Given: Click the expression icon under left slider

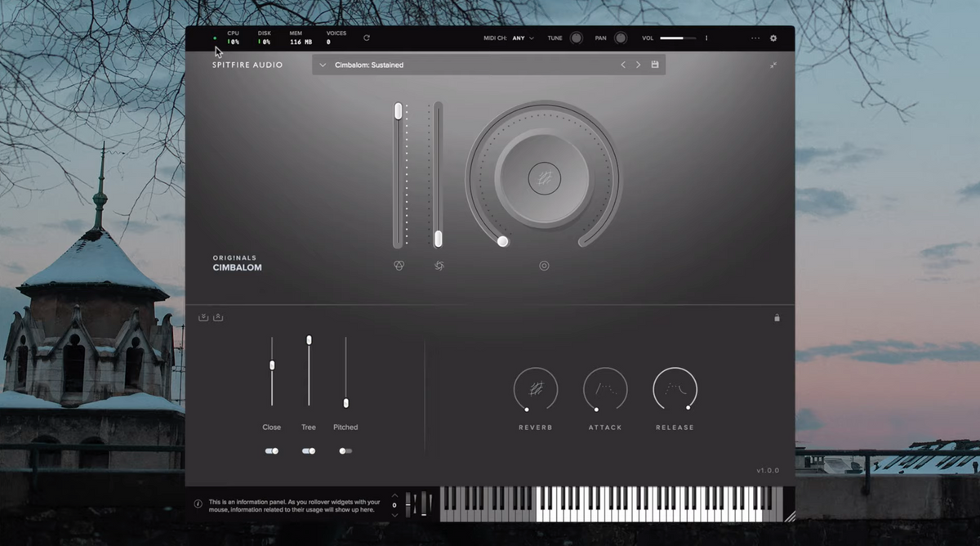Looking at the screenshot, I should tap(399, 266).
